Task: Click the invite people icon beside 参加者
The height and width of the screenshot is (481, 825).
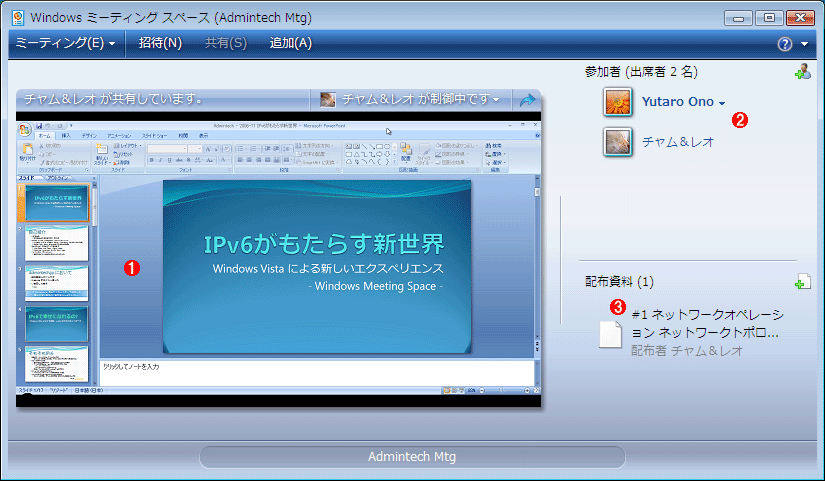Action: [802, 72]
